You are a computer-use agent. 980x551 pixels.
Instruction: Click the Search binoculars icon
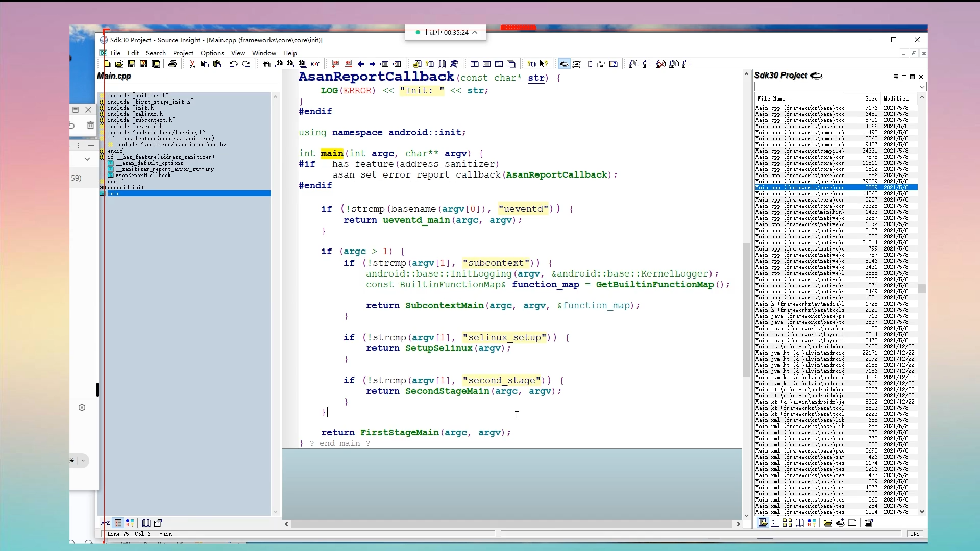266,64
